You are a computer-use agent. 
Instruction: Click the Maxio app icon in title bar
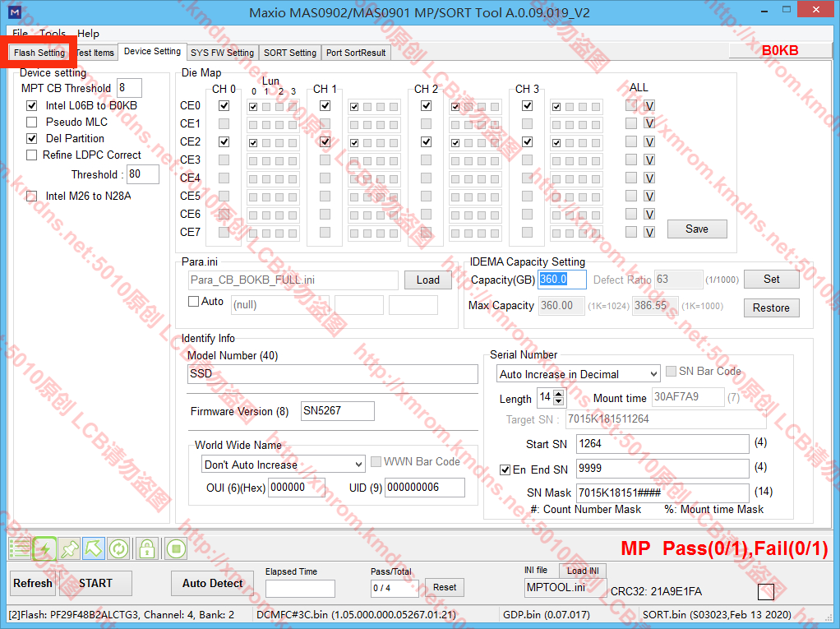click(14, 12)
